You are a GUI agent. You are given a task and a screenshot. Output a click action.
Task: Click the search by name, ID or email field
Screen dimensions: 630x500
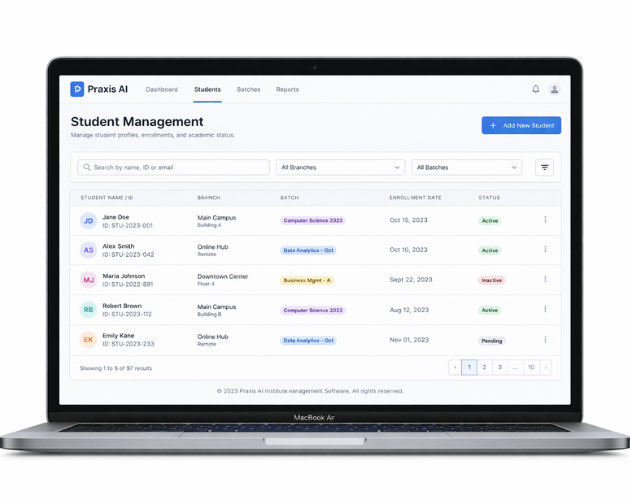click(174, 167)
